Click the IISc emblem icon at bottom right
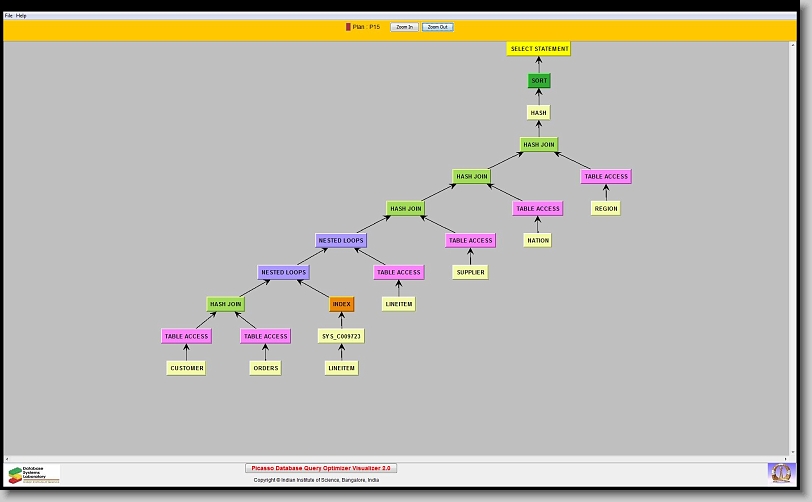The width and height of the screenshot is (812, 502). [780, 472]
